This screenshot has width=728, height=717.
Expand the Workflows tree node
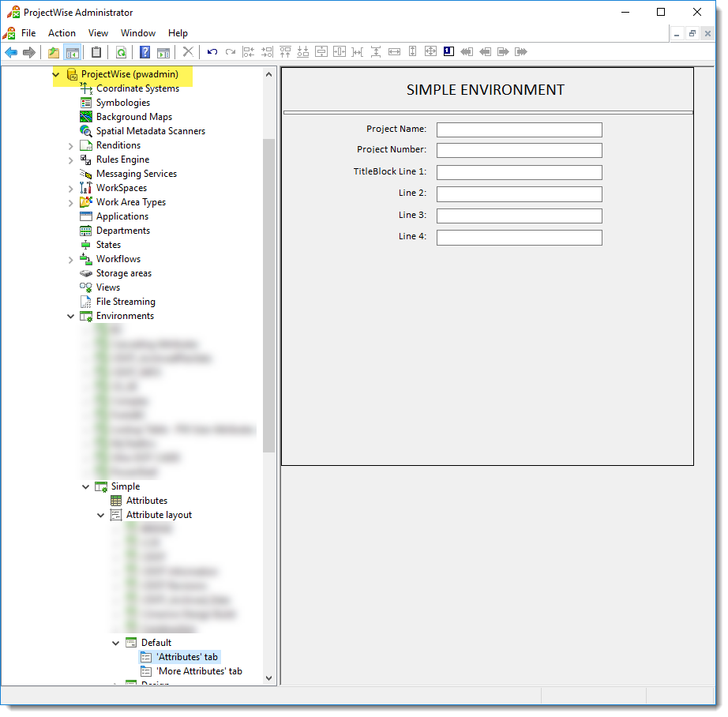[70, 260]
